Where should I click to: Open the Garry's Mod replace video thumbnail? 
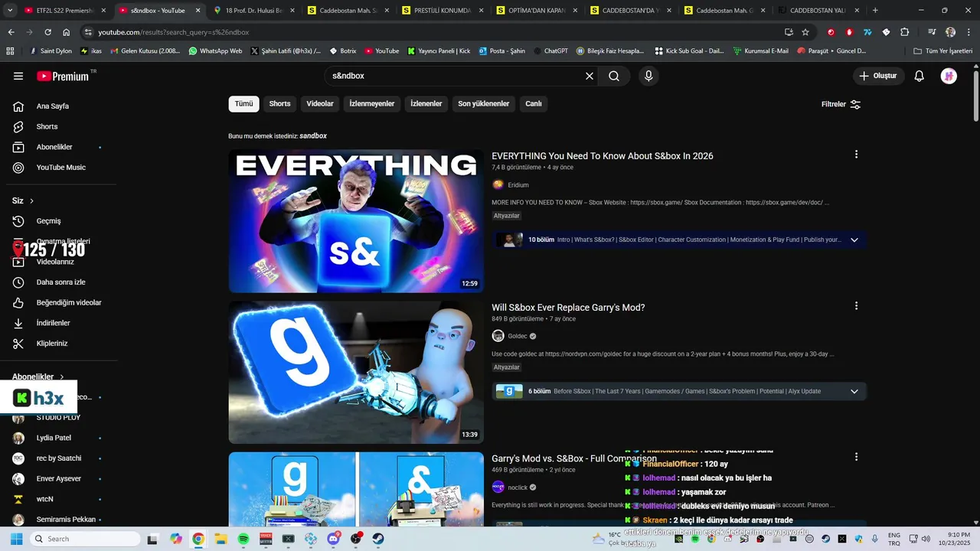tap(356, 372)
